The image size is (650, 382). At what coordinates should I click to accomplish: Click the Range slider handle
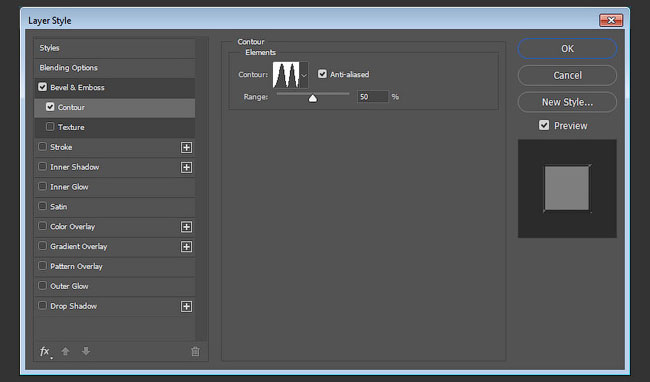click(x=313, y=98)
